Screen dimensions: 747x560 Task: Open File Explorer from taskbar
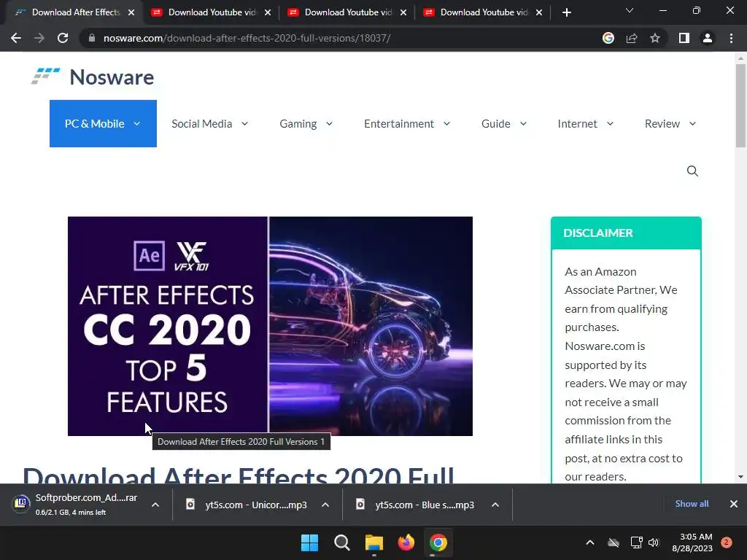click(x=374, y=542)
